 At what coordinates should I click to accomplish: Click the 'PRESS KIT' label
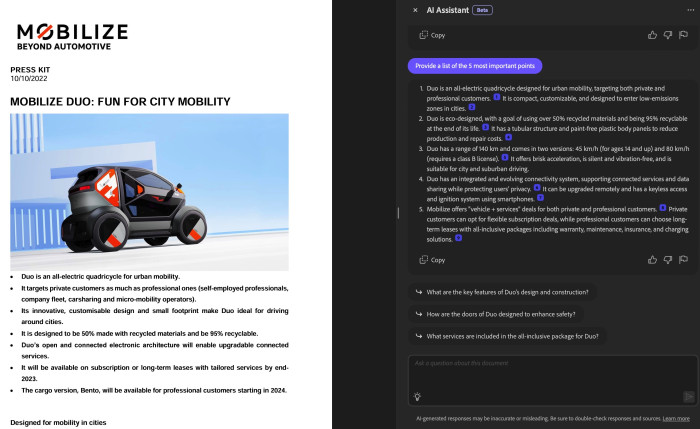point(30,70)
